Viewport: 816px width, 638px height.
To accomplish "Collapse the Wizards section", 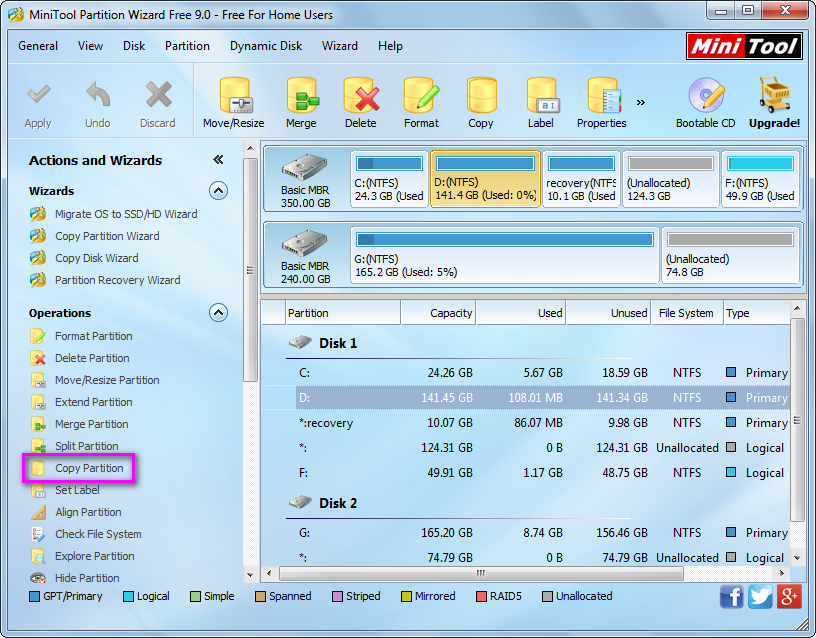I will pyautogui.click(x=219, y=191).
